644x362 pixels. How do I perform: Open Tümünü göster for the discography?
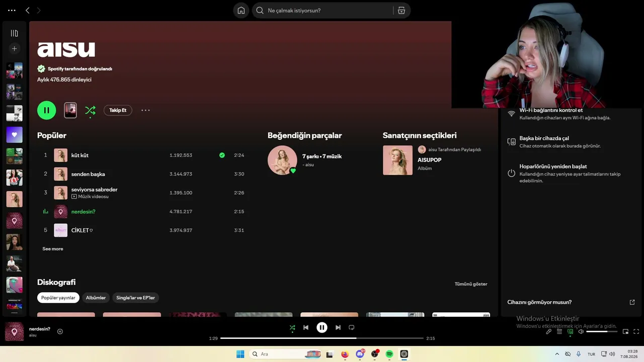point(471,284)
